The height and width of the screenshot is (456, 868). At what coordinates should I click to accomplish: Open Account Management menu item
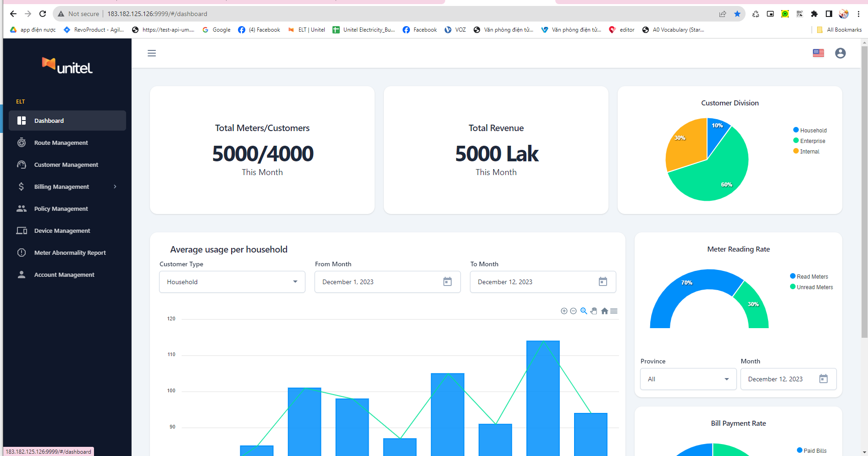click(x=67, y=275)
